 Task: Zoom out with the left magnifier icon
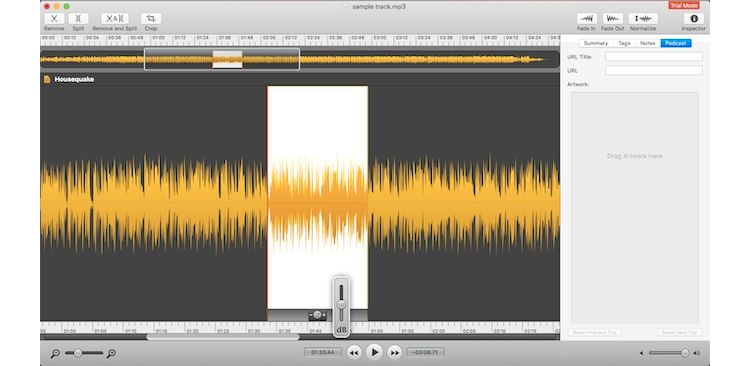coord(55,353)
